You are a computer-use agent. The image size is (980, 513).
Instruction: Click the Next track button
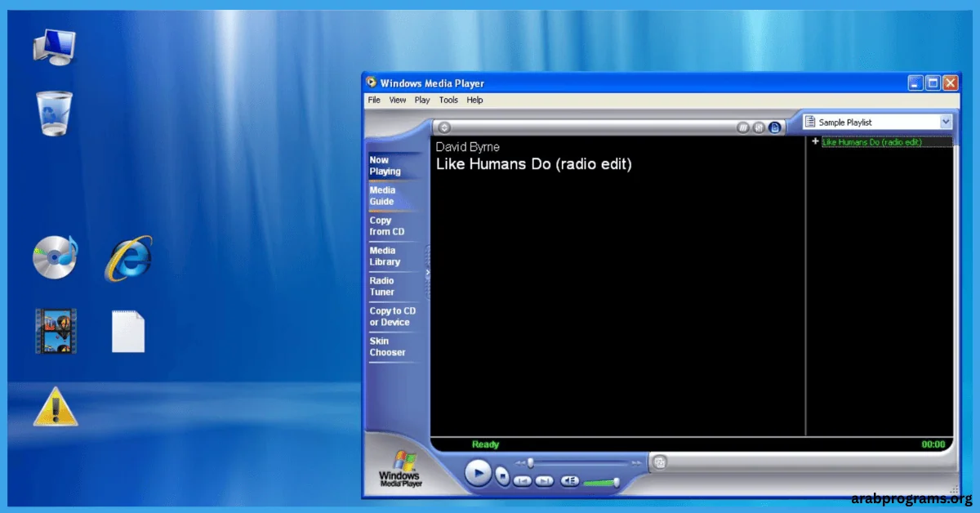click(x=545, y=481)
